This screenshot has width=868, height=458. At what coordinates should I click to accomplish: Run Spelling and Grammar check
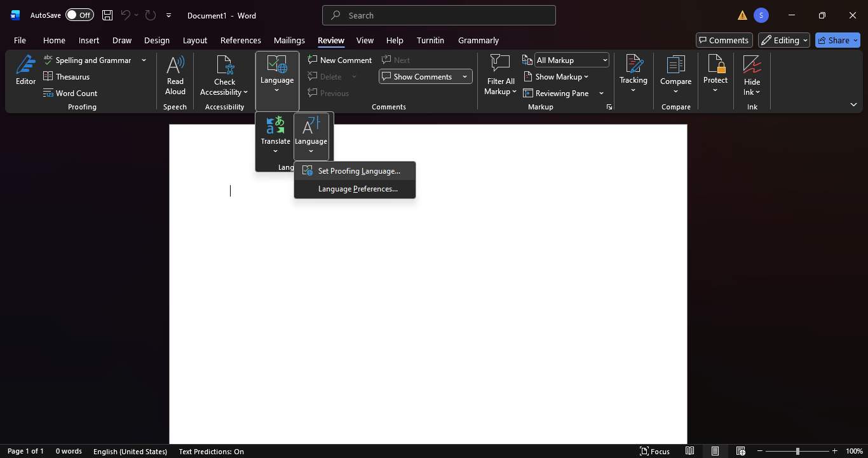coord(87,60)
